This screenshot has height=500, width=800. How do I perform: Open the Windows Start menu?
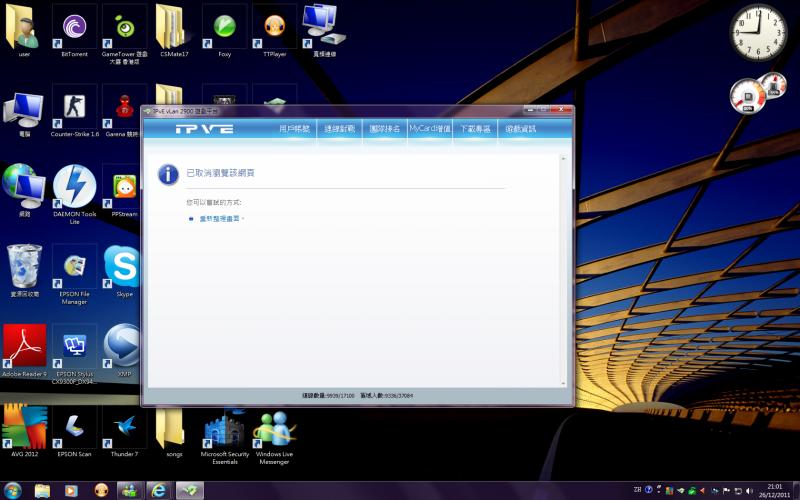[12, 490]
